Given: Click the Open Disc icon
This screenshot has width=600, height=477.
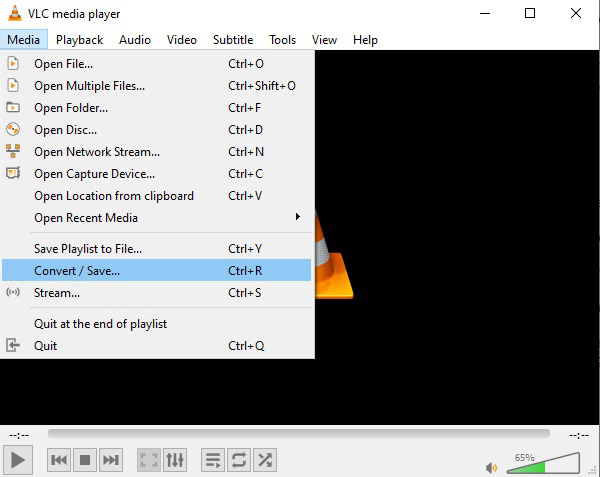Looking at the screenshot, I should [x=13, y=129].
